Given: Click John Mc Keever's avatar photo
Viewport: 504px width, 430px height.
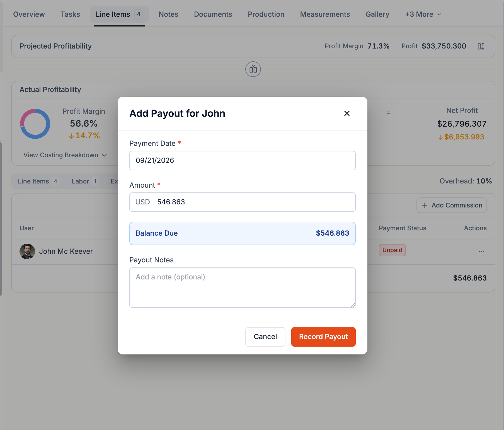Looking at the screenshot, I should (27, 252).
